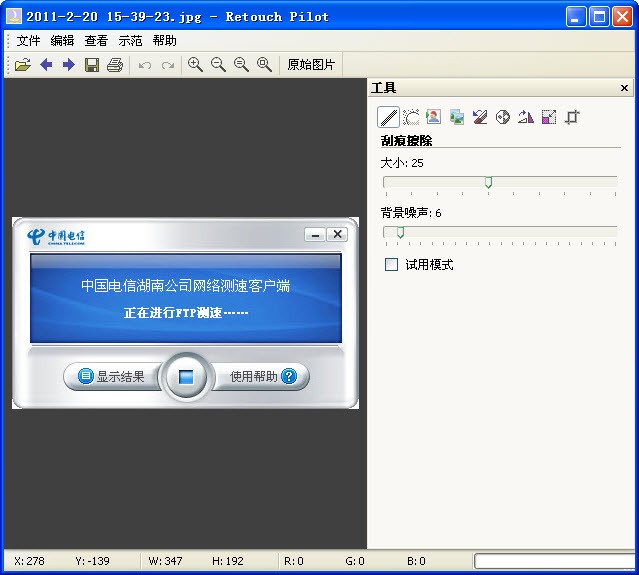Image resolution: width=639 pixels, height=575 pixels.
Task: Click G: 0 in the status bar
Action: pyautogui.click(x=355, y=561)
